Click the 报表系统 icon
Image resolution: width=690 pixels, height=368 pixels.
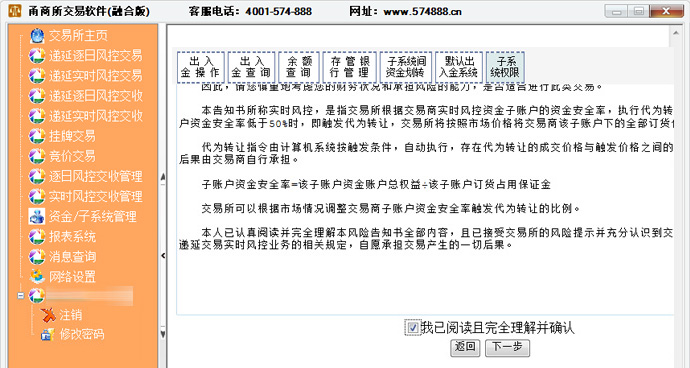(37, 237)
